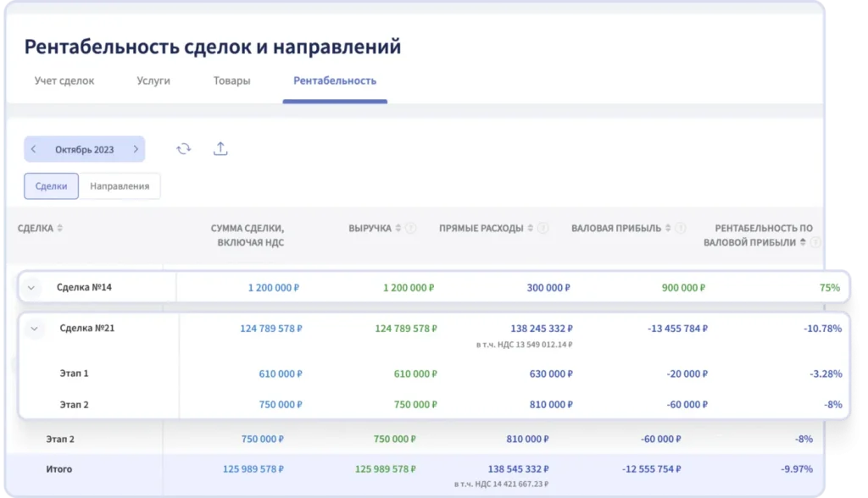This screenshot has height=498, width=868.
Task: Open Учет сделок tab
Action: [x=64, y=80]
